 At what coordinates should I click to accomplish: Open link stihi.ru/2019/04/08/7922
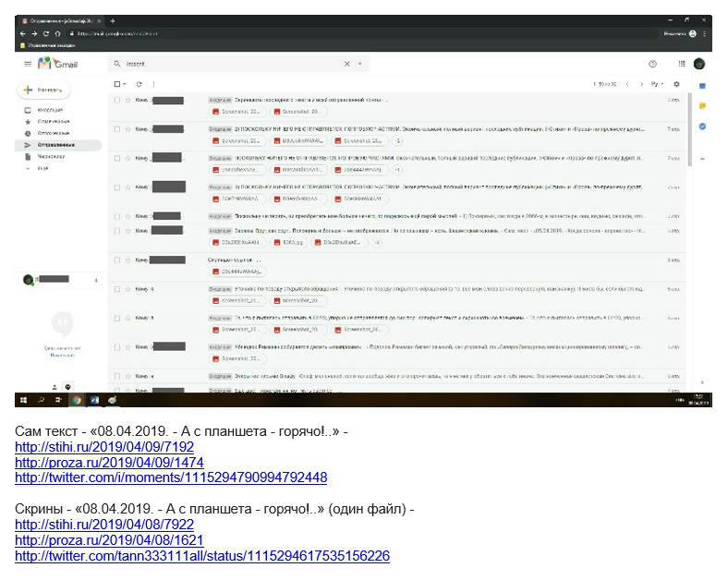104,525
